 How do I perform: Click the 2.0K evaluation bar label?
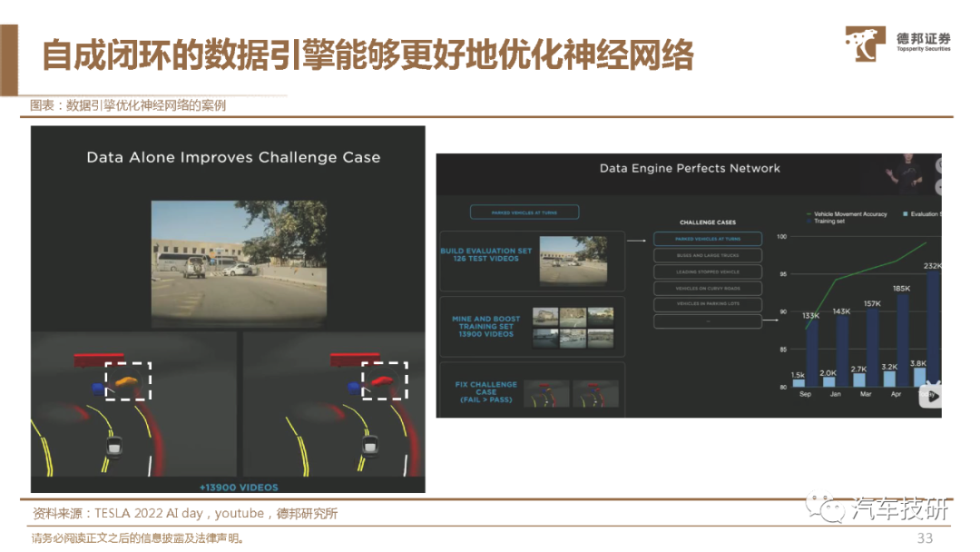828,372
